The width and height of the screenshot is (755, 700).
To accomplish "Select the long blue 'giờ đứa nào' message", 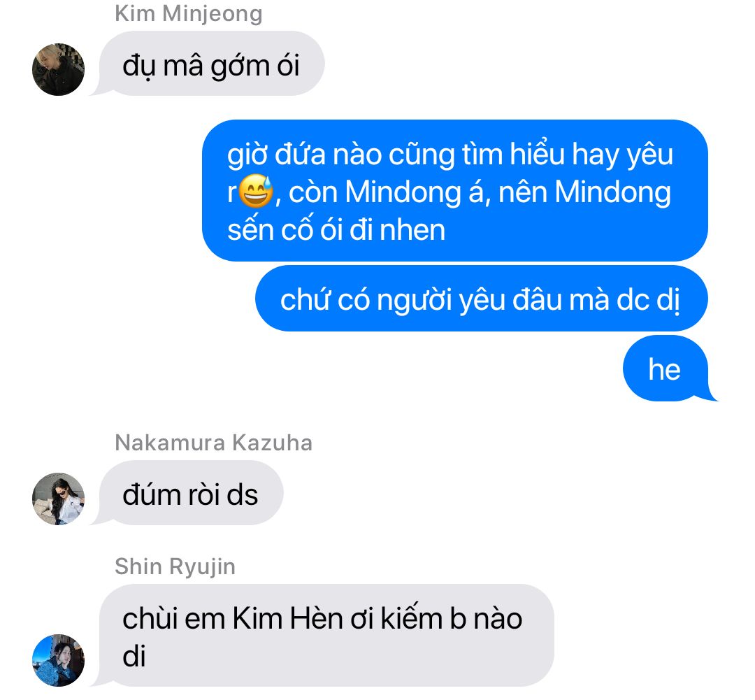I will pos(455,190).
